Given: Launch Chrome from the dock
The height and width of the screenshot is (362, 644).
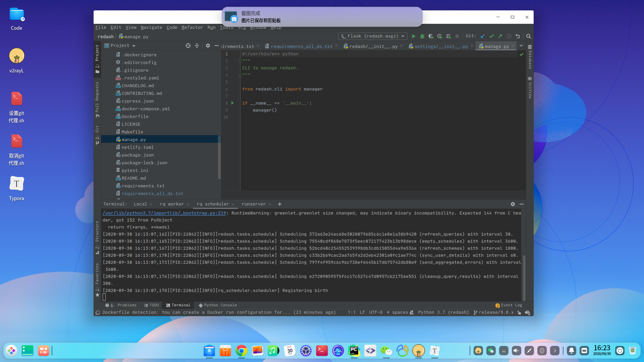Looking at the screenshot, I should (241, 351).
